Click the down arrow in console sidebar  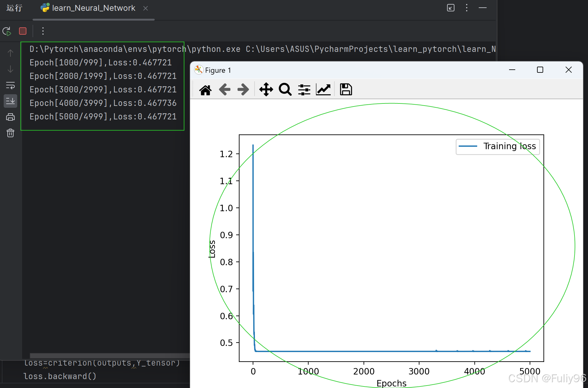coord(10,69)
